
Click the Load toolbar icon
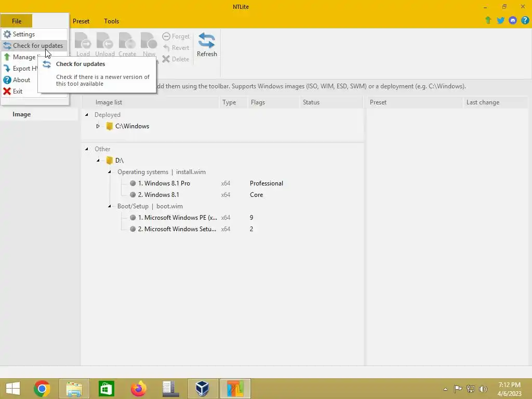(83, 45)
